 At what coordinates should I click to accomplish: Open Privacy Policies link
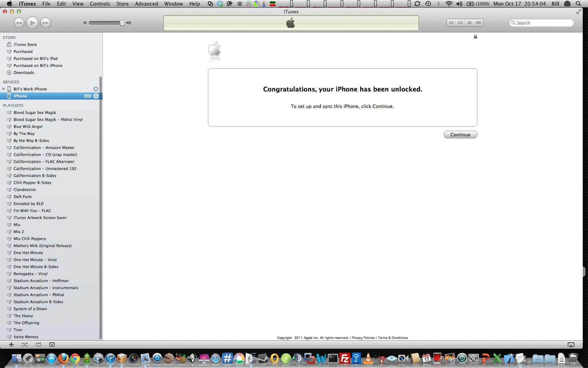tap(363, 338)
